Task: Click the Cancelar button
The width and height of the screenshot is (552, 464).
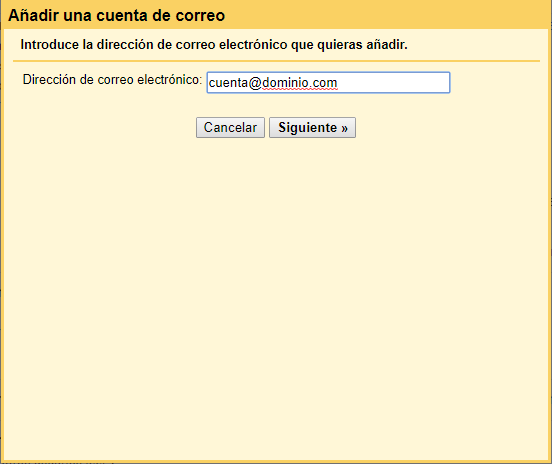Action: coord(230,127)
